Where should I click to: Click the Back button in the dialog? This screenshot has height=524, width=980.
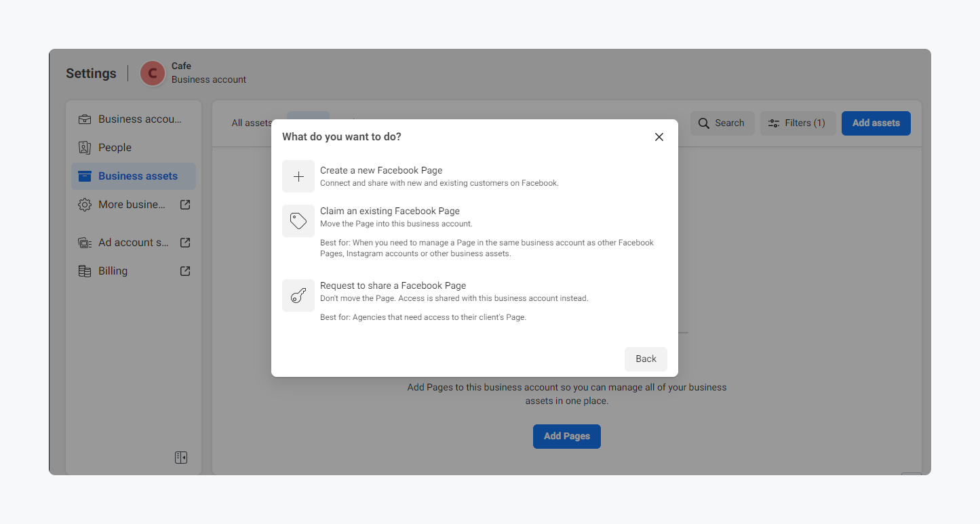pos(646,359)
